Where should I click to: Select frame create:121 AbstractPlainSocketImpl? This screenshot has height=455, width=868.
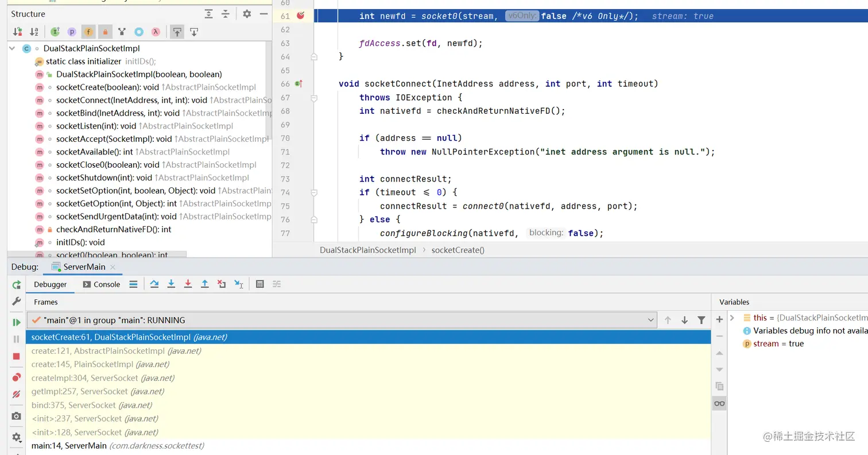coord(368,350)
